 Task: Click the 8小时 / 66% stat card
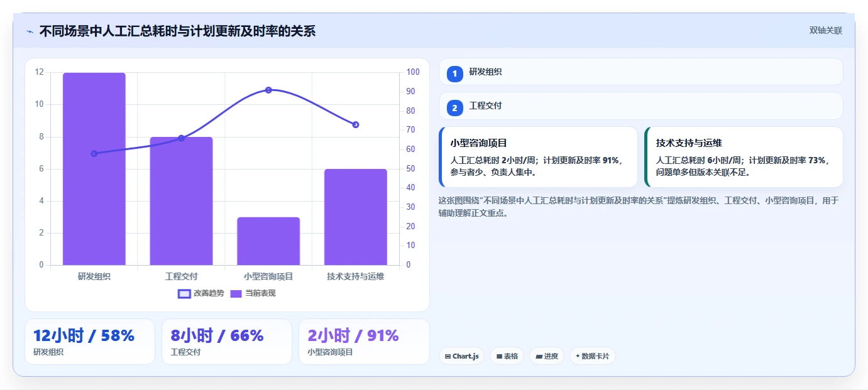pos(227,342)
